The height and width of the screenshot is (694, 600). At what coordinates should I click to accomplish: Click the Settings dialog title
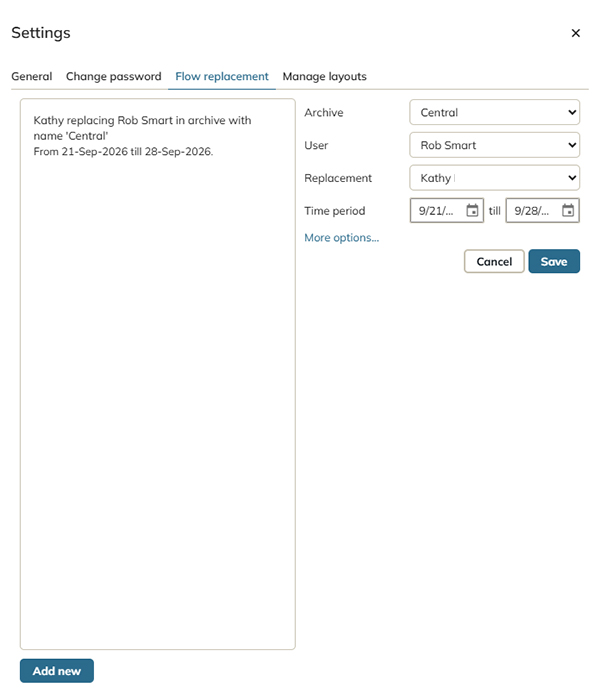41,33
